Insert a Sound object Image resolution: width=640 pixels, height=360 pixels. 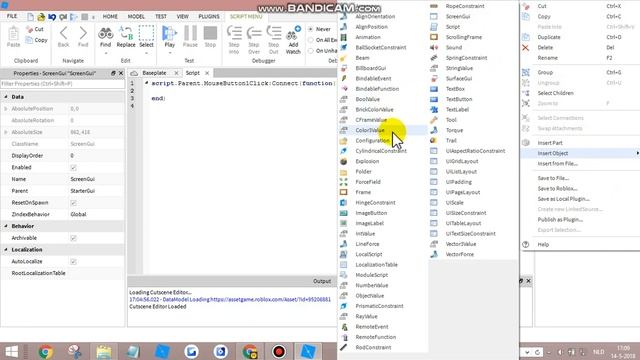tap(453, 47)
